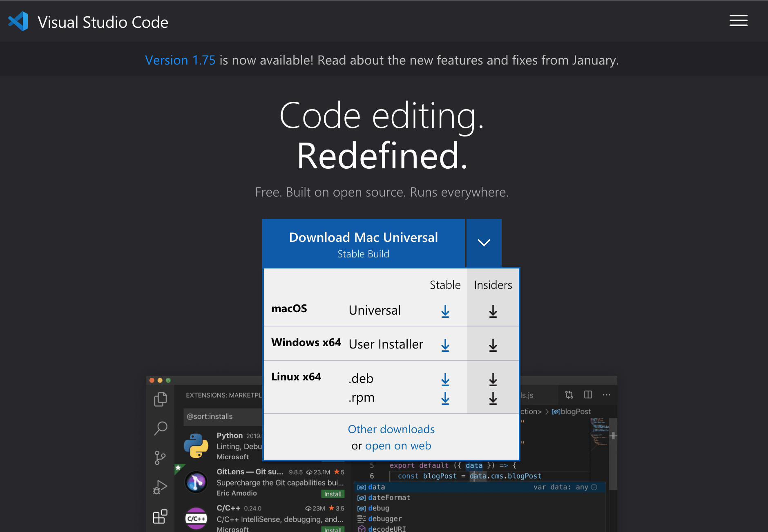Click the Extensions blocks icon in sidebar
This screenshot has width=768, height=532.
[160, 516]
